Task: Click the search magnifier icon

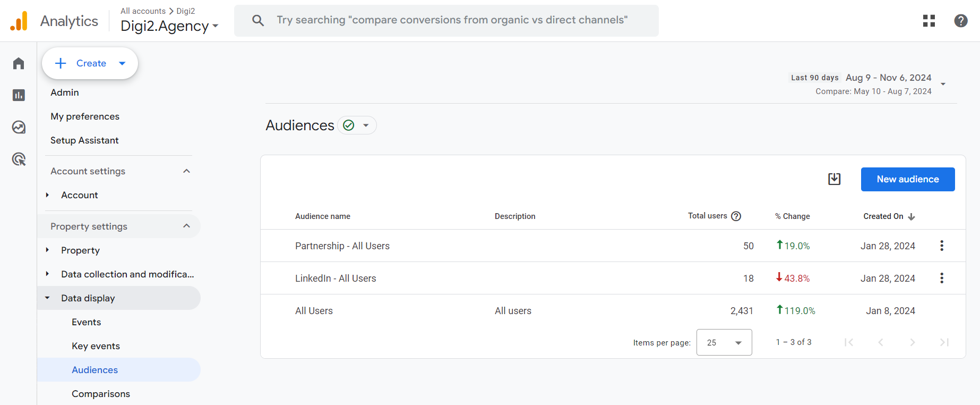Action: coord(258,21)
